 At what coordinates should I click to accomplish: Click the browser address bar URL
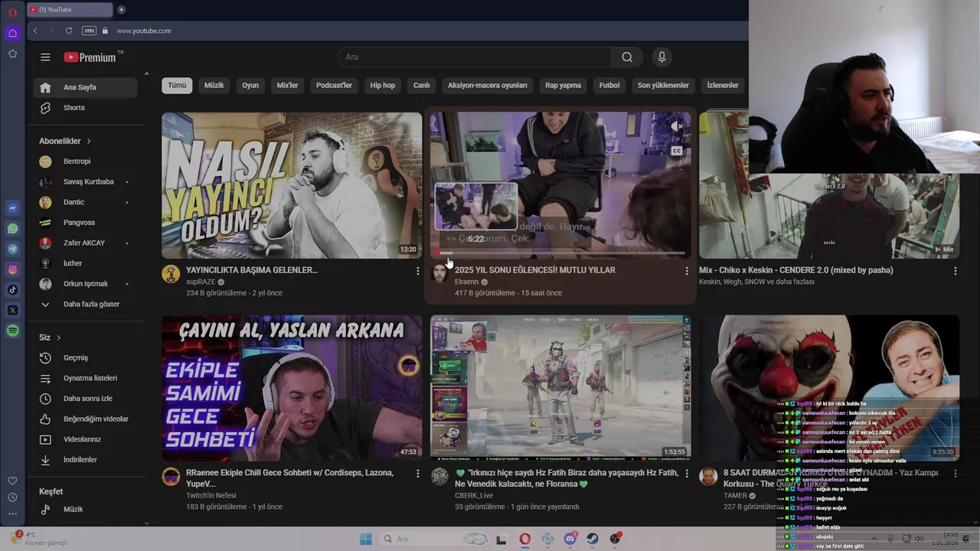point(144,31)
